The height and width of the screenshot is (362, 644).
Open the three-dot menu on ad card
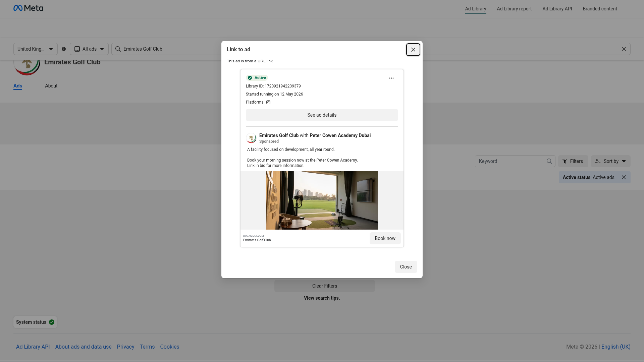391,78
